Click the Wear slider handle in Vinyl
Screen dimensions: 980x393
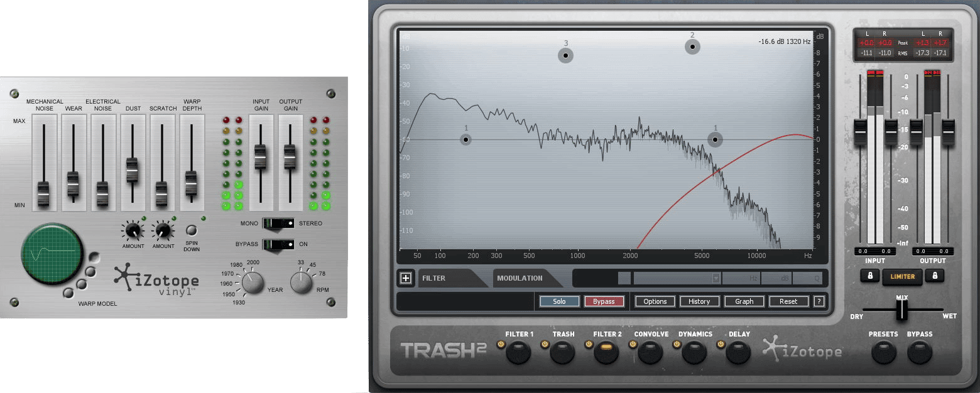click(73, 184)
